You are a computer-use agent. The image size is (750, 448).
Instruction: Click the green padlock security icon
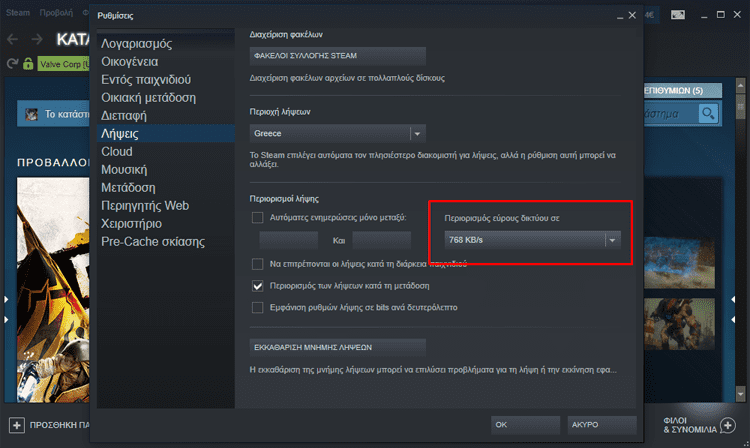click(x=28, y=63)
